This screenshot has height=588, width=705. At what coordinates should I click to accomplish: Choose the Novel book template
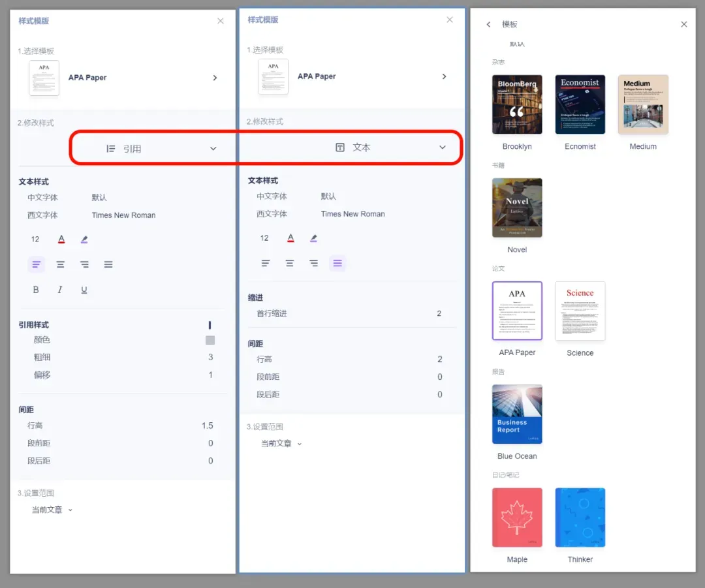[517, 208]
